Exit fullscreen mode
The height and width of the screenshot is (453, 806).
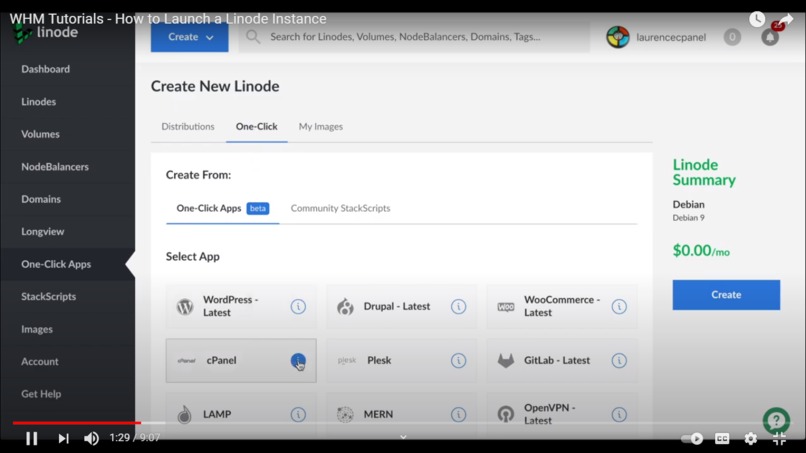[779, 439]
